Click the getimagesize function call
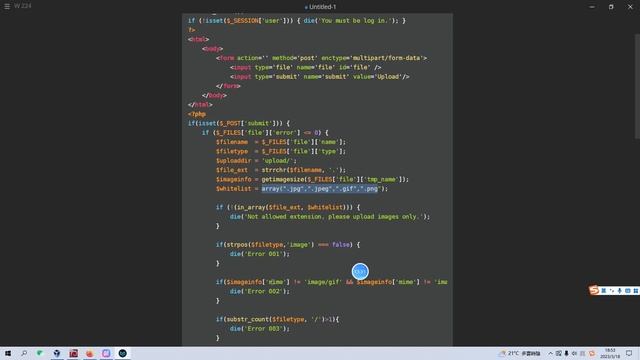Viewport: 640px width, 360px height. [x=335, y=180]
